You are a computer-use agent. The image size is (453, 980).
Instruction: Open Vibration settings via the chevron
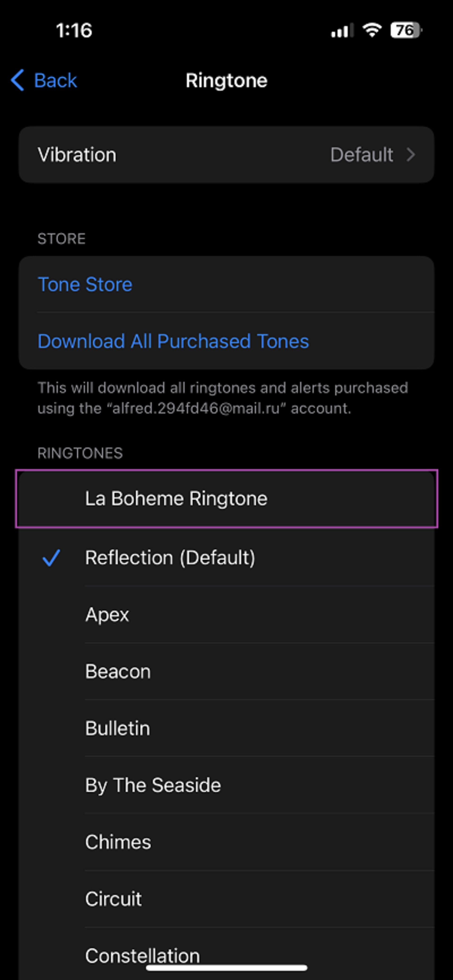click(411, 155)
